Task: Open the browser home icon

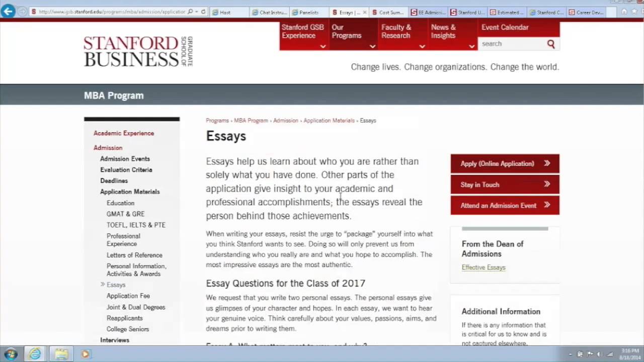Action: (624, 12)
